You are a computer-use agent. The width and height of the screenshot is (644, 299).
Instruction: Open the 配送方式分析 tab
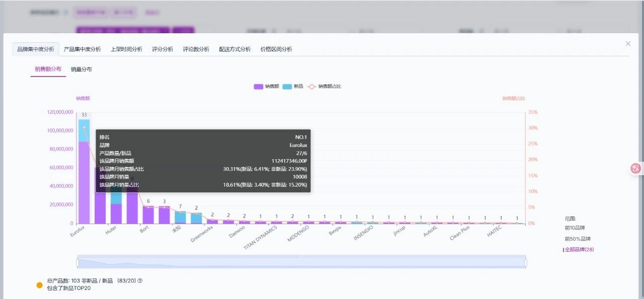click(235, 49)
